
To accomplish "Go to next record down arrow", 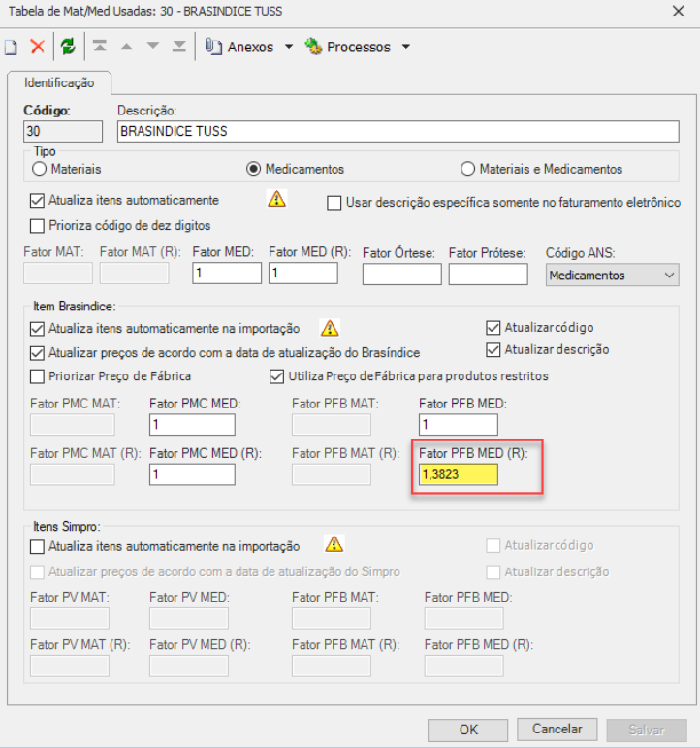I will pos(153,47).
